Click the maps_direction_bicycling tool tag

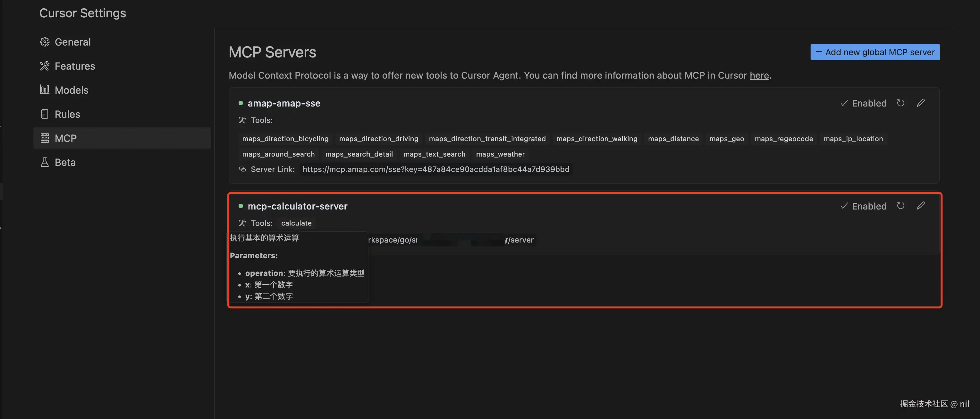[285, 139]
